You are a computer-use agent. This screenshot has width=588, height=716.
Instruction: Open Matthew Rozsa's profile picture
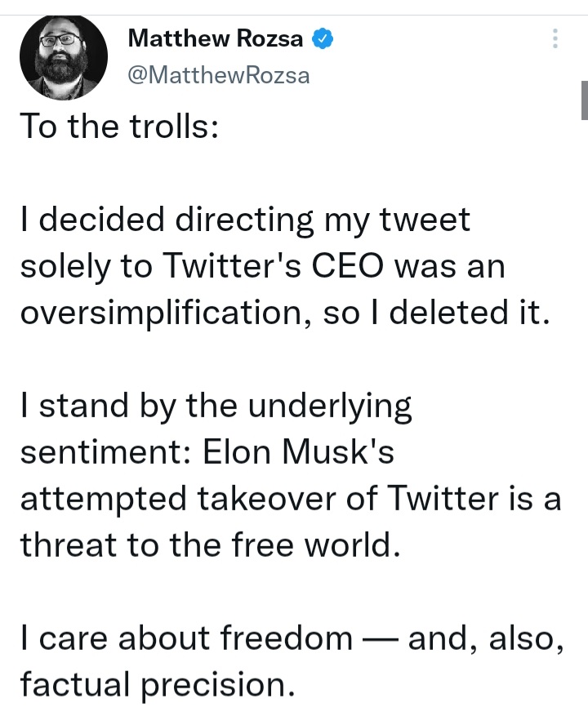tap(64, 57)
